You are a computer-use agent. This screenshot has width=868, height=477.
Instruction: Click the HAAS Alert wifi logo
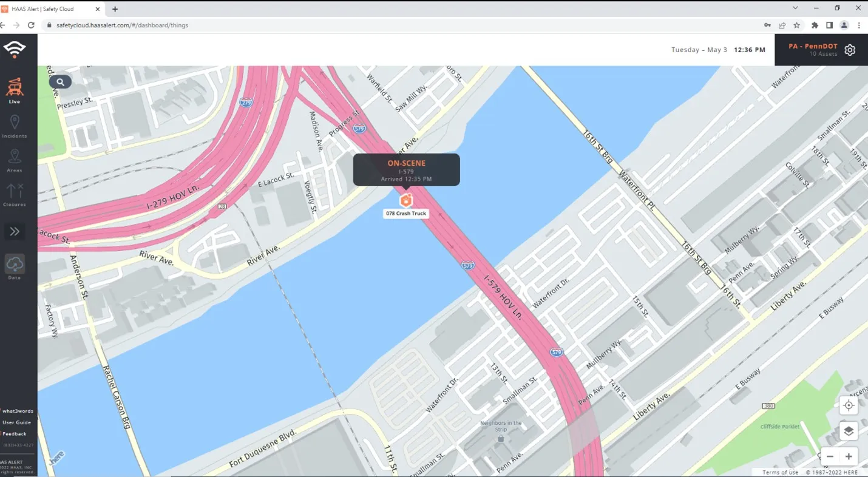15,50
